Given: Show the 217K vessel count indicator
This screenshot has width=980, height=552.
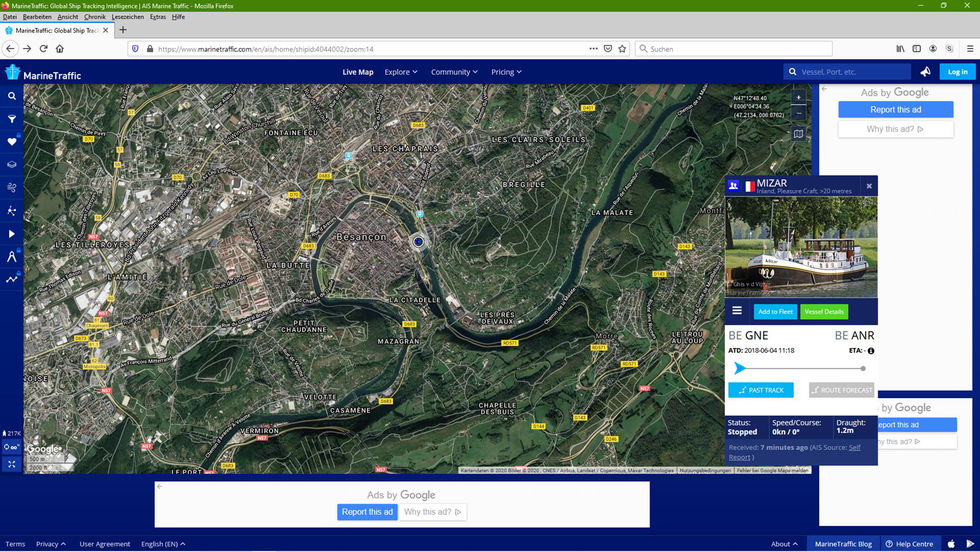Looking at the screenshot, I should pyautogui.click(x=11, y=433).
